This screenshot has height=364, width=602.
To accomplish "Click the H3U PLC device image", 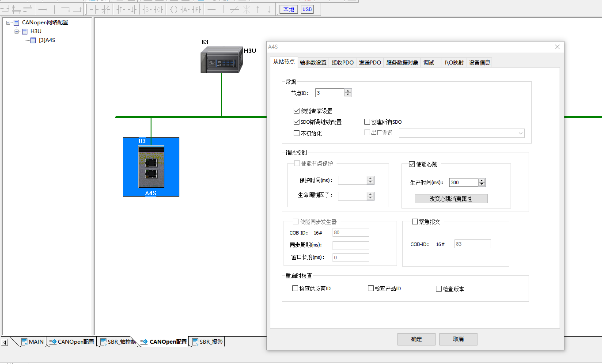I will click(222, 59).
